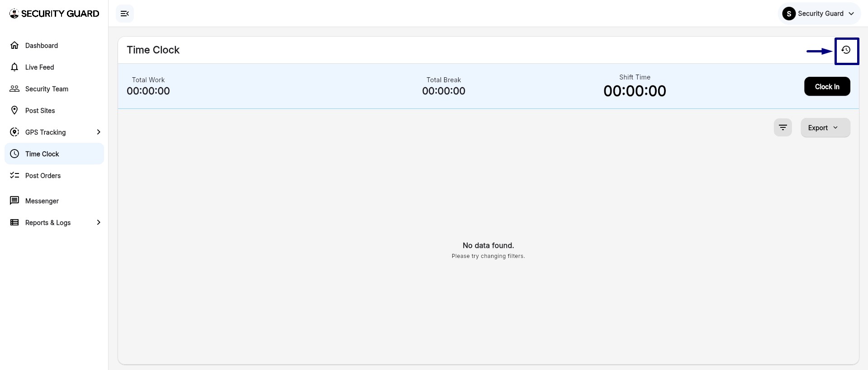Image resolution: width=868 pixels, height=370 pixels.
Task: Click the Post Sites location pin icon
Action: pyautogui.click(x=14, y=110)
